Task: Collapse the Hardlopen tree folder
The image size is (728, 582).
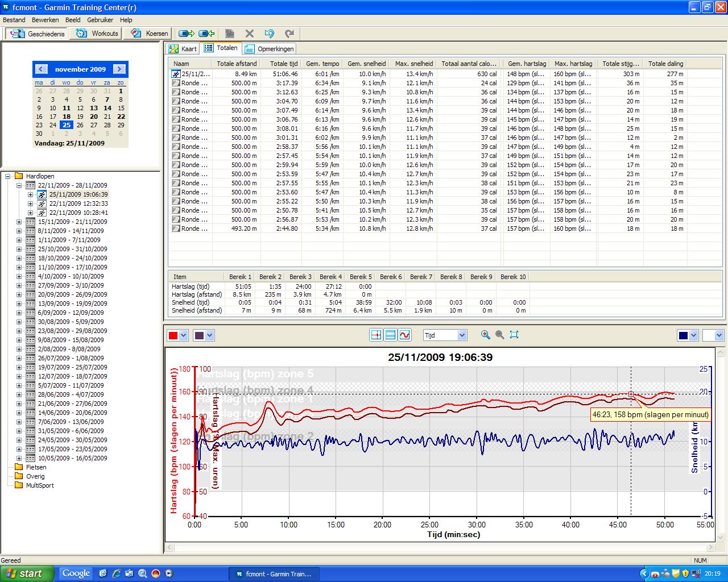Action: (8, 176)
